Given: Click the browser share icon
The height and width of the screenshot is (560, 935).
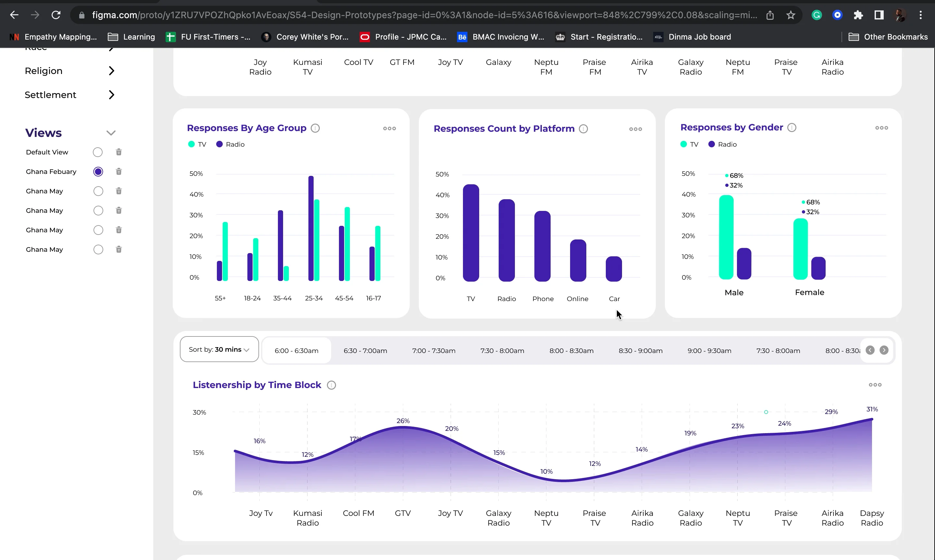Looking at the screenshot, I should pos(770,15).
